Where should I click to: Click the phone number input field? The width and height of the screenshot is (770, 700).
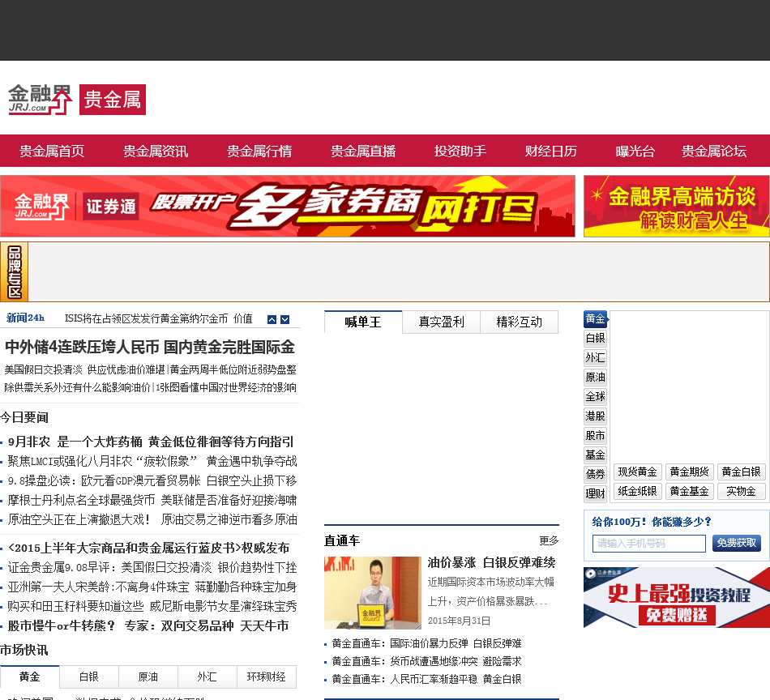(648, 544)
